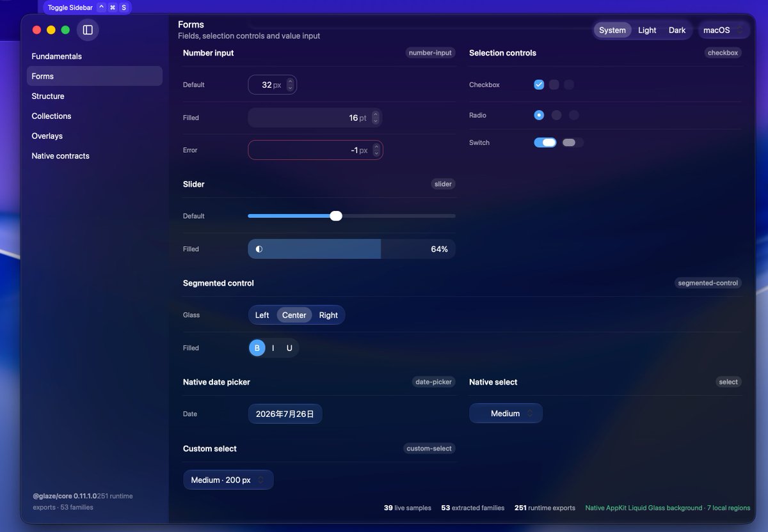Open the macOS platform dropdown
The image size is (768, 532).
[x=723, y=30]
